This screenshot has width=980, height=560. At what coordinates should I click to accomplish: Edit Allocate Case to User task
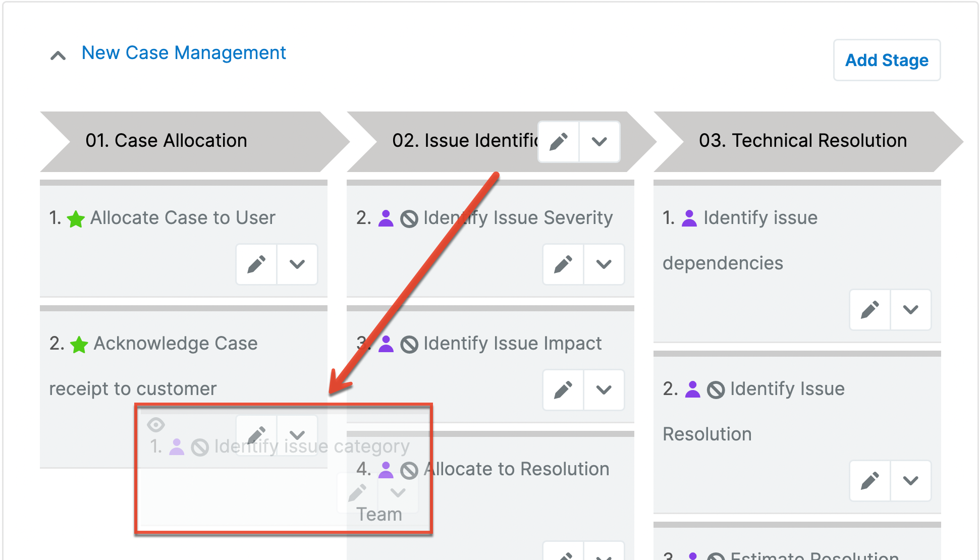click(256, 264)
